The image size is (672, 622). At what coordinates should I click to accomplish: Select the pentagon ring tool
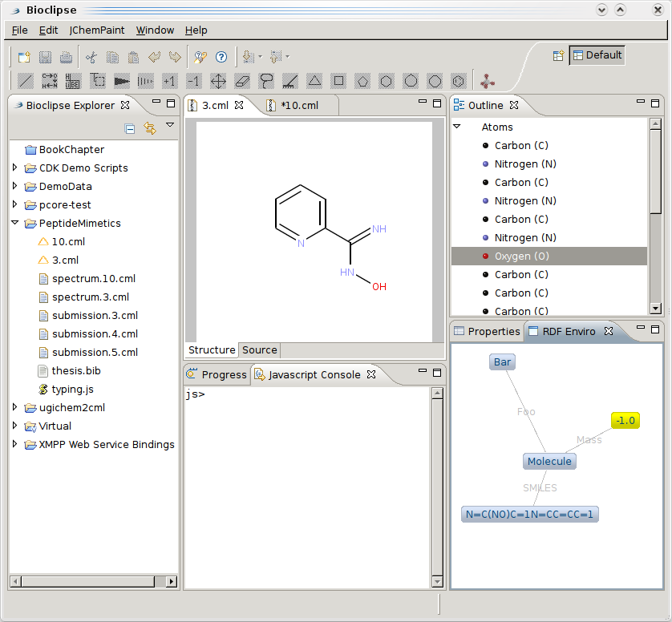pos(362,81)
